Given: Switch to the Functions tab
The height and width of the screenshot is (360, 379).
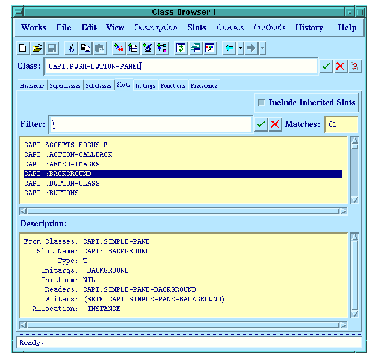Looking at the screenshot, I should click(x=173, y=86).
